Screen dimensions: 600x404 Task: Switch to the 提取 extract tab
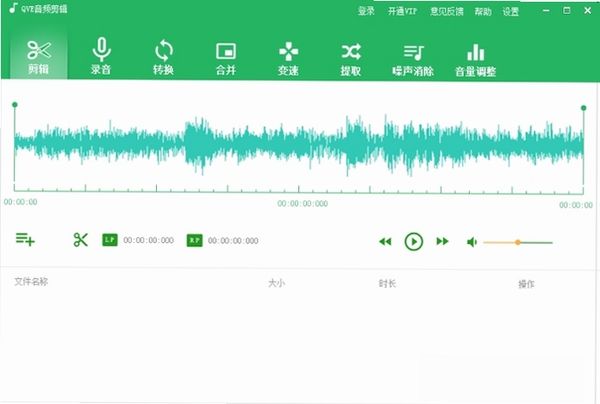[351, 59]
